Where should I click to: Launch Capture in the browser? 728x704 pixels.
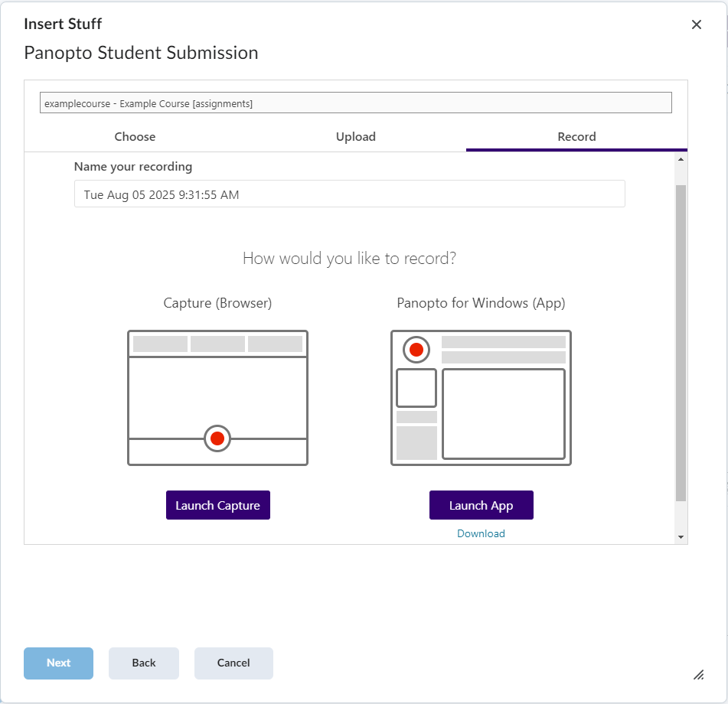click(x=217, y=505)
